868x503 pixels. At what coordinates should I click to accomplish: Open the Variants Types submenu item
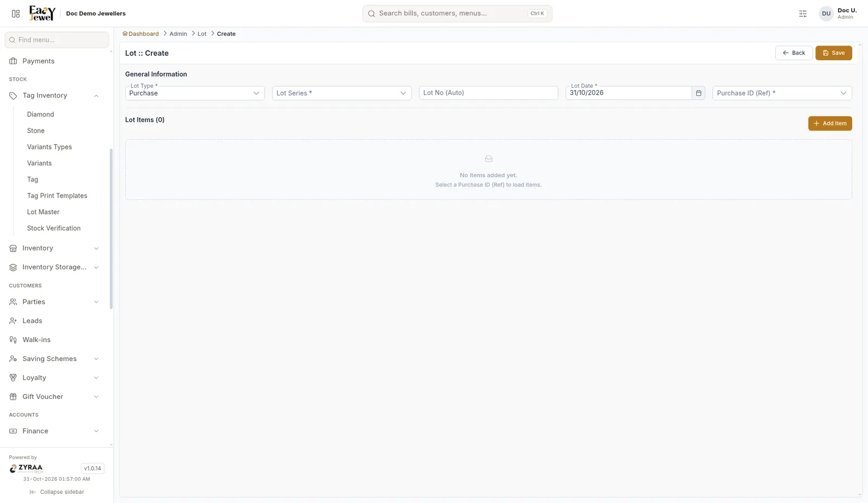(x=49, y=147)
